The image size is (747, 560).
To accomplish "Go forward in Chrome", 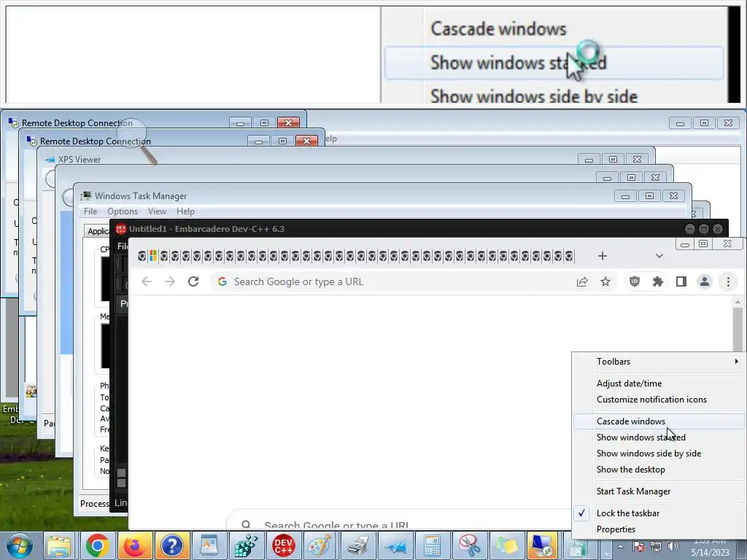I will (x=169, y=281).
